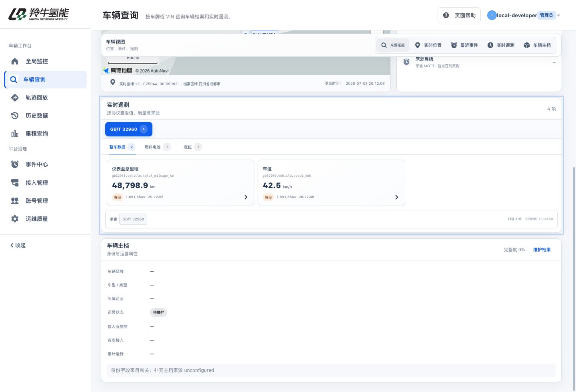This screenshot has height=392, width=576.
Task: Click the 来源离线 heading
Action: [424, 59]
